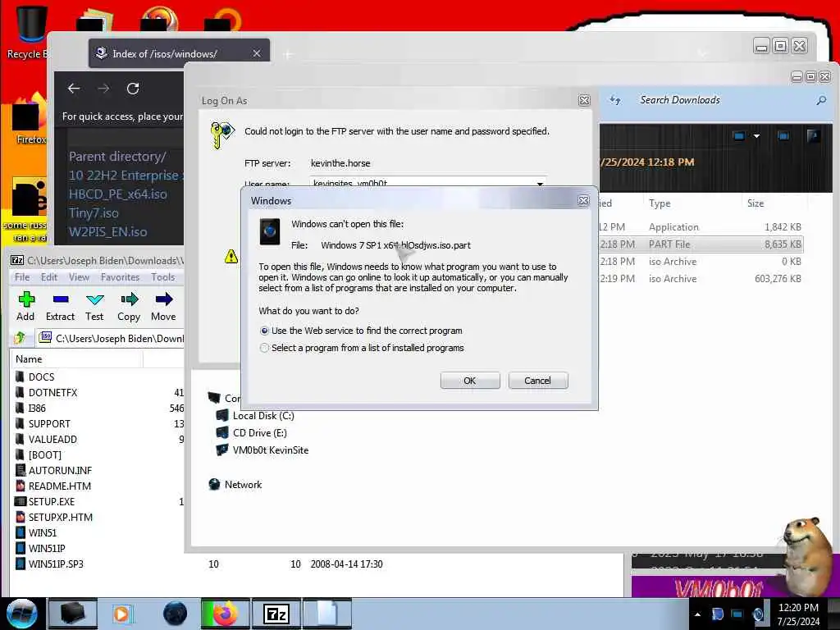This screenshot has width=840, height=630.
Task: Select the DOTNETFX folder in 7-Zip
Action: coord(52,393)
